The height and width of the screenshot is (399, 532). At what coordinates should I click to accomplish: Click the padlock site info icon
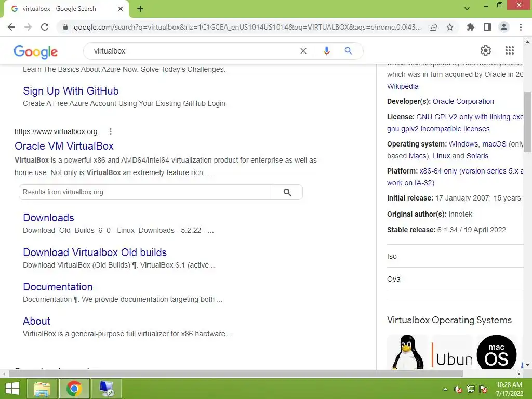click(65, 27)
